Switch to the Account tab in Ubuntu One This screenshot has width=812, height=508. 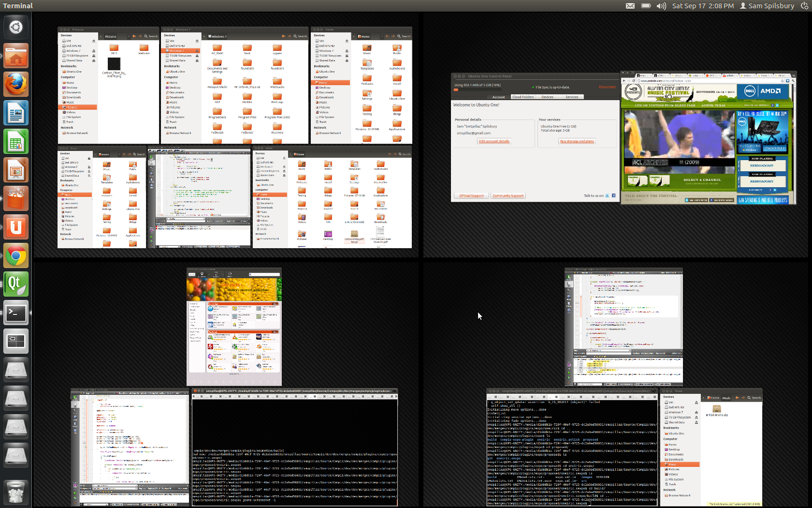[499, 97]
